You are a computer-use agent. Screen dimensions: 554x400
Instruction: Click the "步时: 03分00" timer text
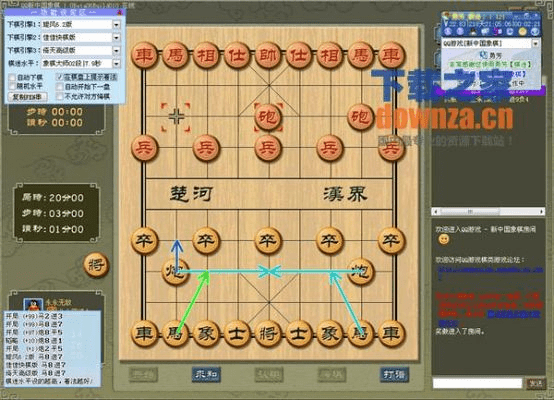click(x=53, y=213)
